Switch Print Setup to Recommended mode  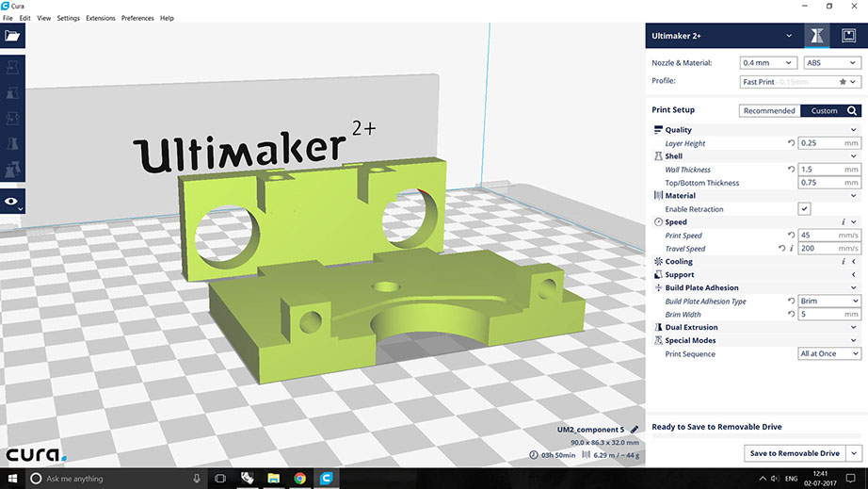pyautogui.click(x=769, y=111)
